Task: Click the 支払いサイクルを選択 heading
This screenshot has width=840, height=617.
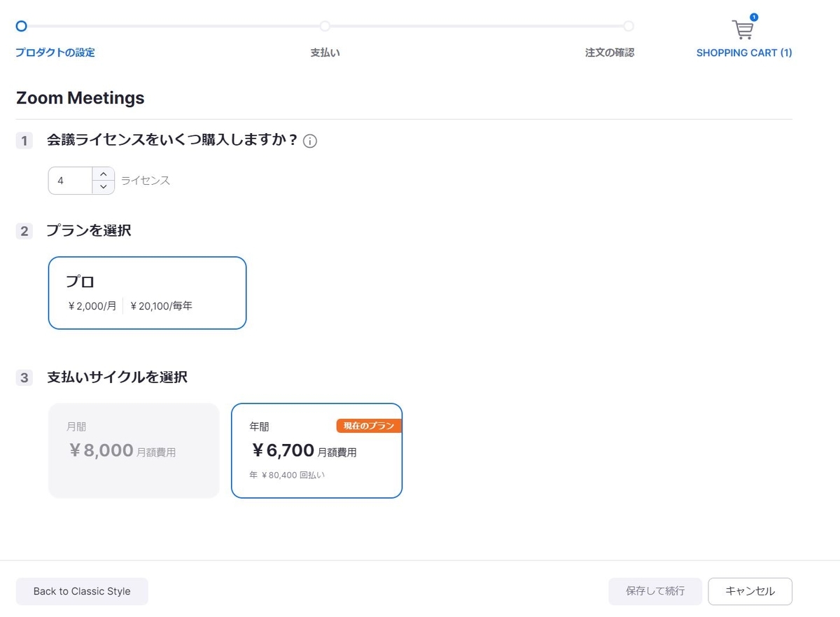Action: click(x=117, y=377)
